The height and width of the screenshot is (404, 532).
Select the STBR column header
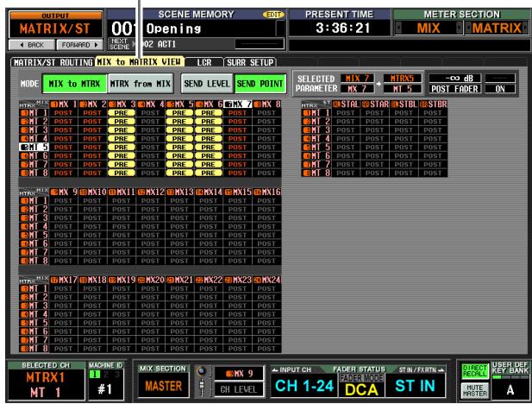(433, 104)
